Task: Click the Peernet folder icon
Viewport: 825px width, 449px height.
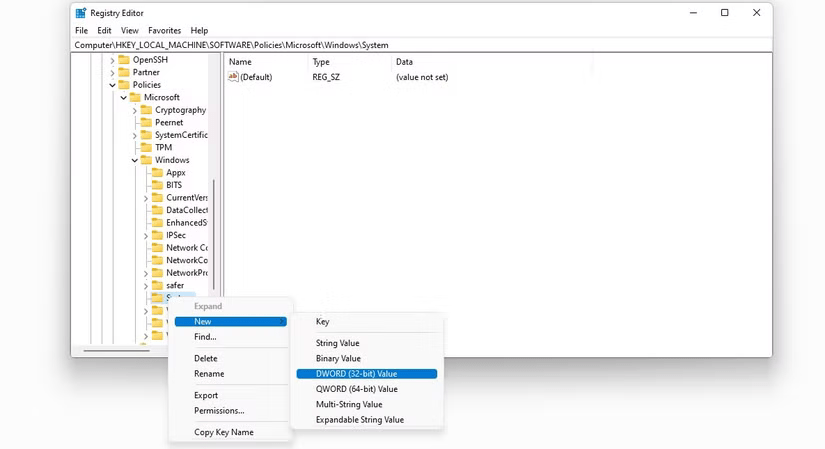Action: coord(145,122)
